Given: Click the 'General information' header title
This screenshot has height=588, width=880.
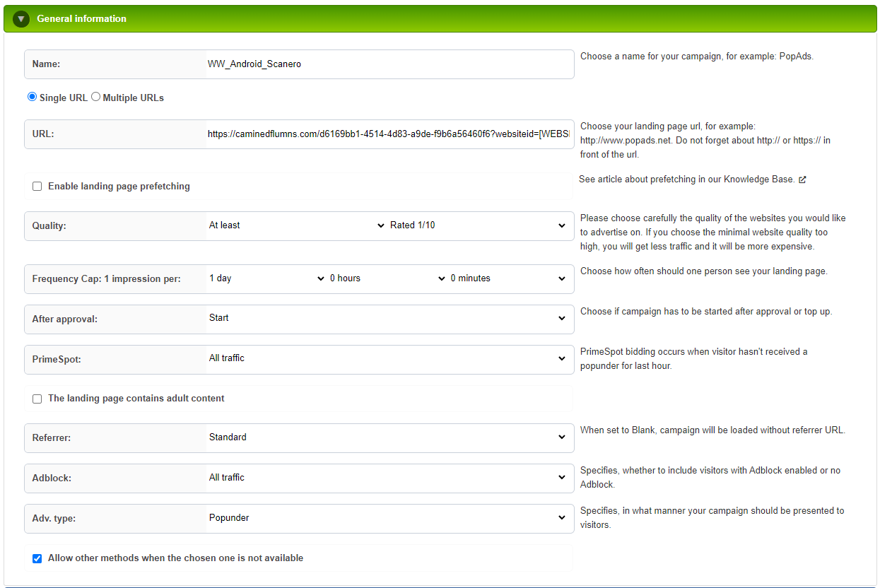Looking at the screenshot, I should coord(81,19).
